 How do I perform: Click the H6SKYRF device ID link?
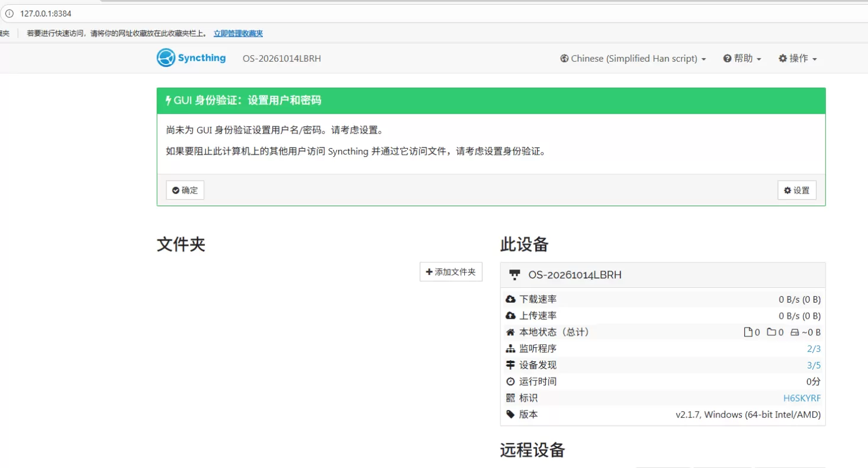[x=802, y=398]
